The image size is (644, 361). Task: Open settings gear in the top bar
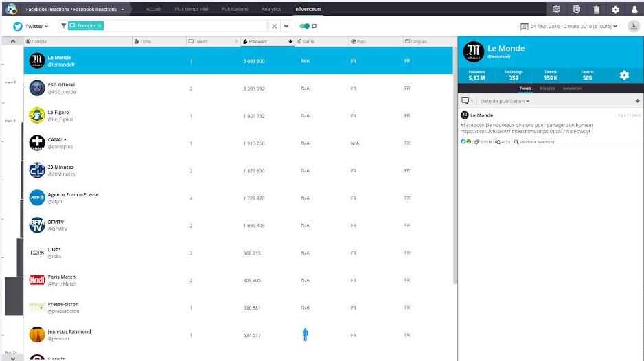point(615,10)
